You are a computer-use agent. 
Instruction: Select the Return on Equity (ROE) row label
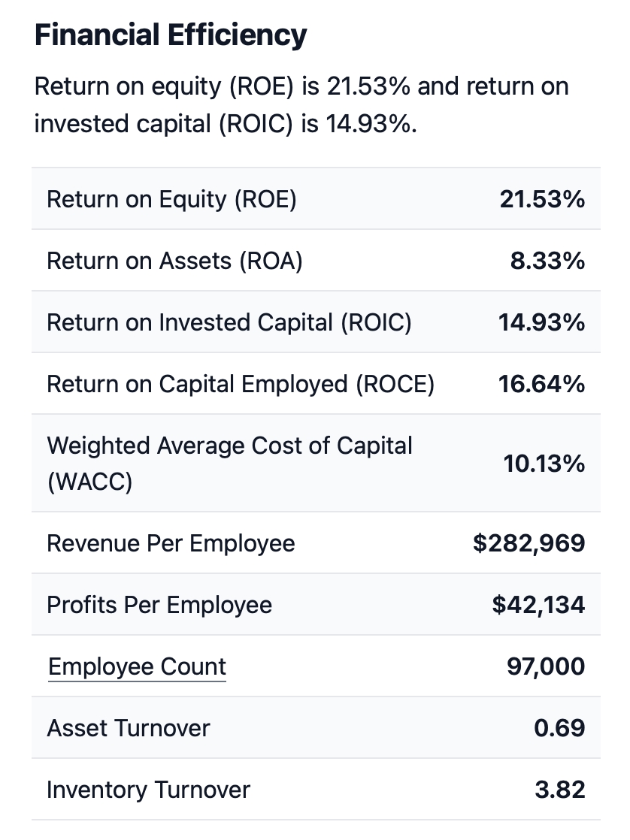pyautogui.click(x=171, y=199)
